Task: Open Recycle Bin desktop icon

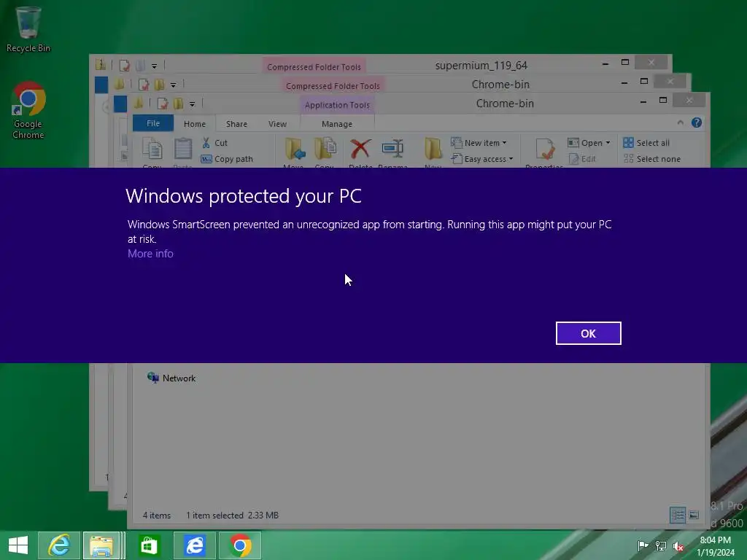Action: (x=28, y=29)
